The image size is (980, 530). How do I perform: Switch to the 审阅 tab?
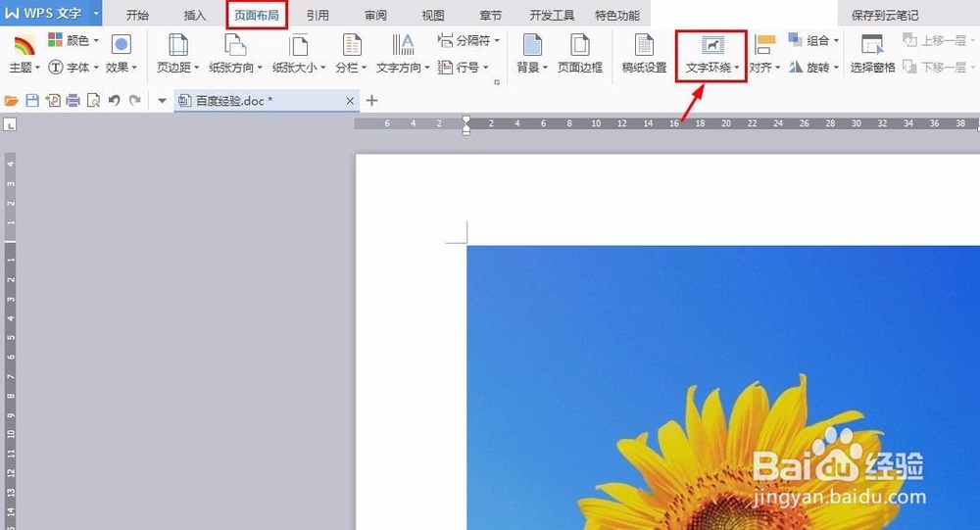click(x=375, y=15)
